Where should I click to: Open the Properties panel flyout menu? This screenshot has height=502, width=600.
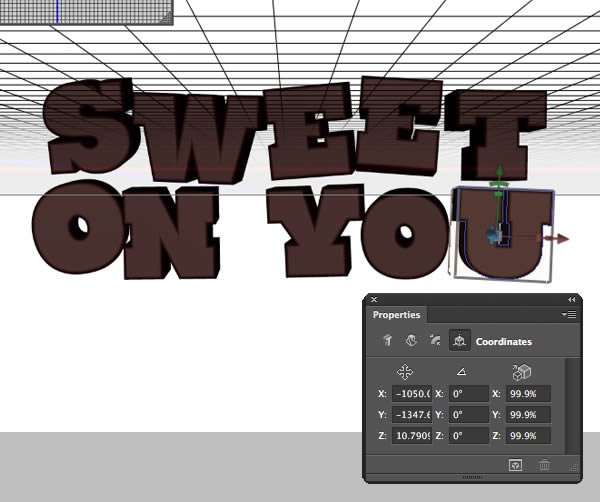coord(569,314)
